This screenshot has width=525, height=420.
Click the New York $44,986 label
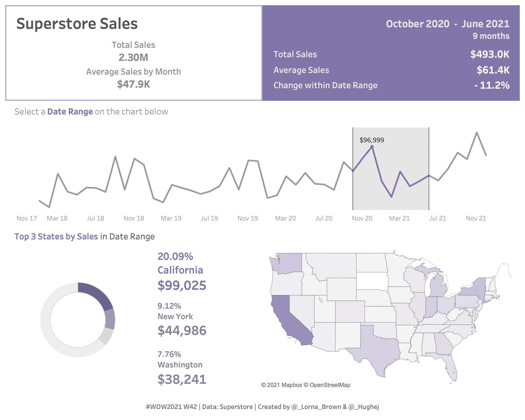pyautogui.click(x=182, y=330)
